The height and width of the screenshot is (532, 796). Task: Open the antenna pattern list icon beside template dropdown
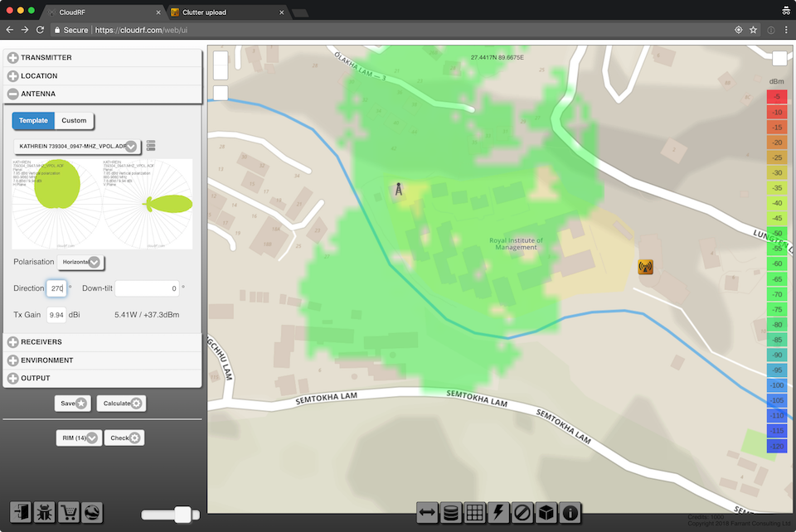(x=151, y=145)
